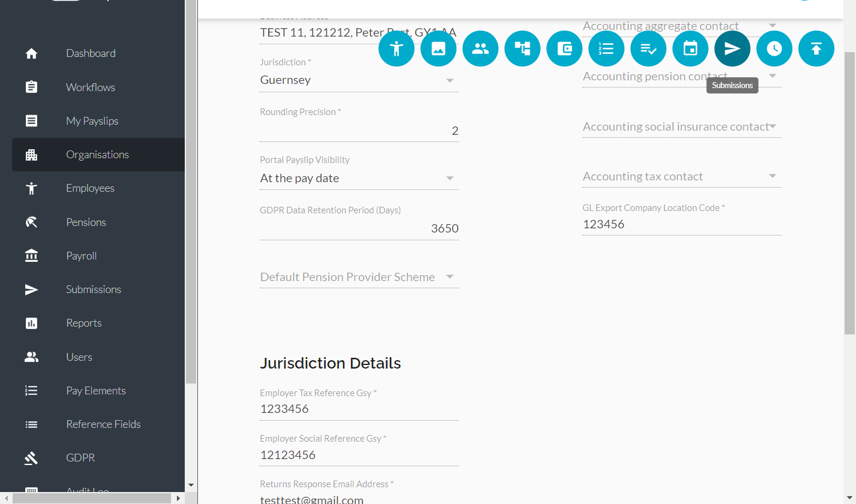The width and height of the screenshot is (856, 504).
Task: Click the Employer Tax Reference Gsy field
Action: coord(359,409)
